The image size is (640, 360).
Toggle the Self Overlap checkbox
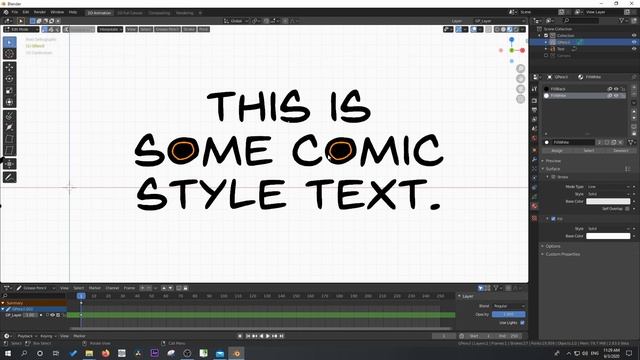627,209
